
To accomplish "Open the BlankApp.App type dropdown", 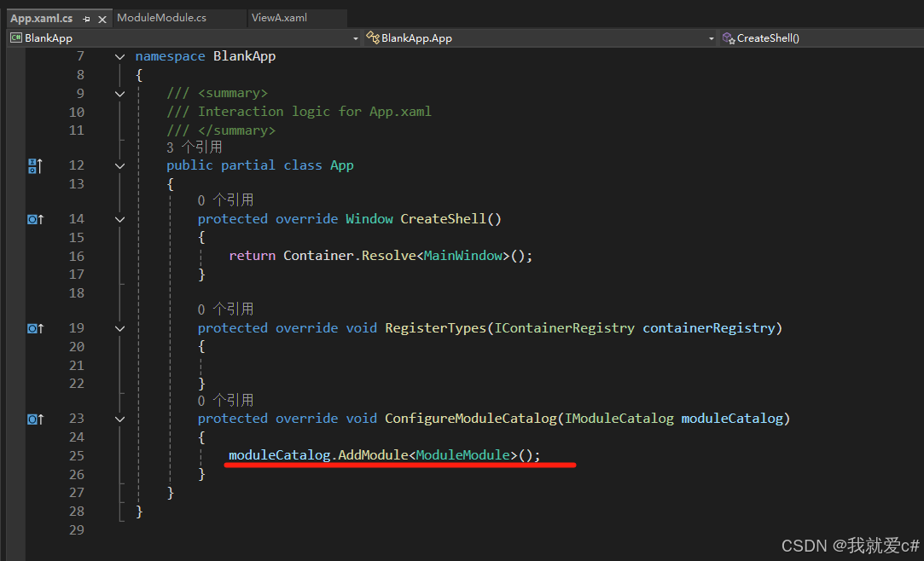I will [712, 38].
